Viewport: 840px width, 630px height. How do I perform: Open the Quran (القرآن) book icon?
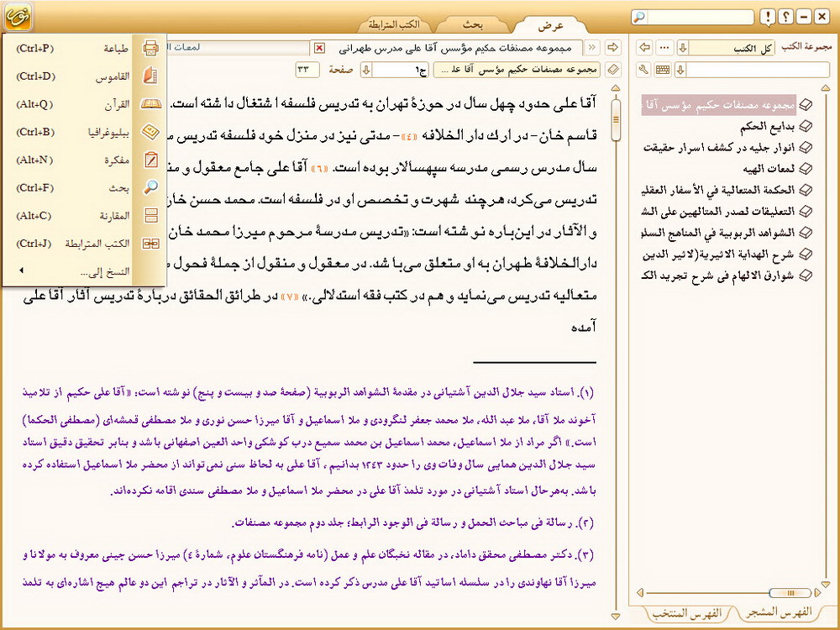[150, 104]
